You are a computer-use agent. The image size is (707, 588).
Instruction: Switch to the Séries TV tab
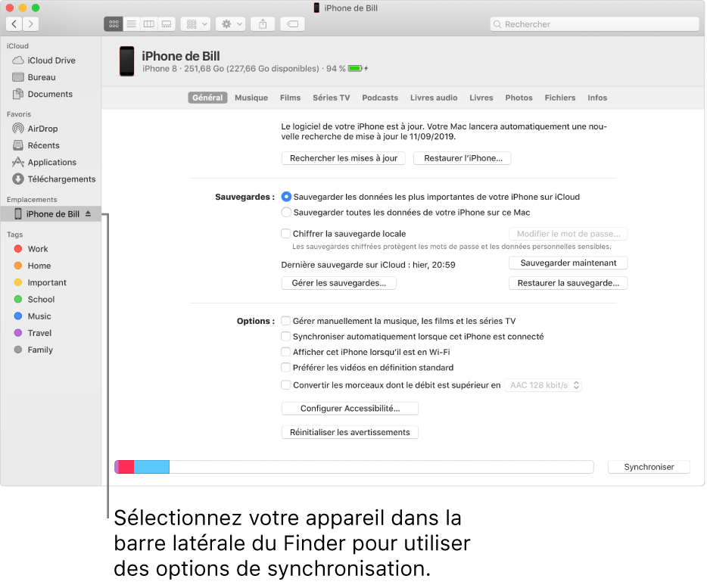[x=332, y=98]
